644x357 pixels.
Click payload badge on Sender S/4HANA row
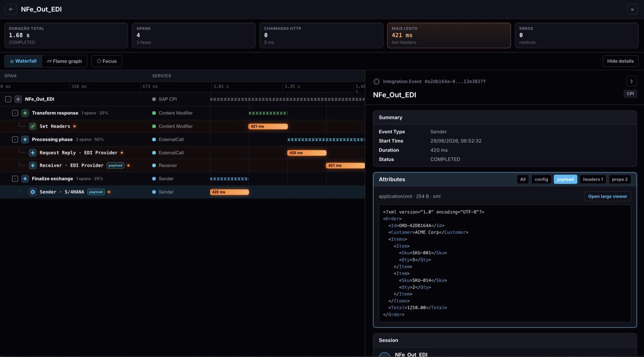(96, 192)
